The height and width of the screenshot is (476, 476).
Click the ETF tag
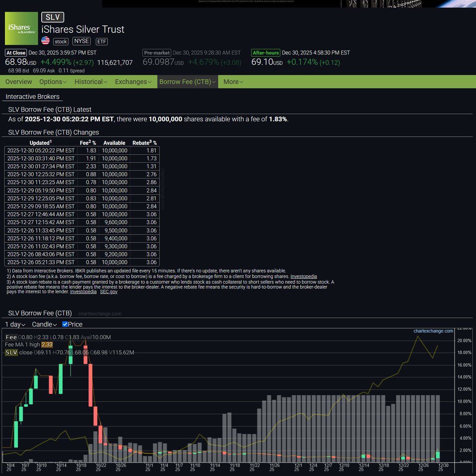tap(102, 41)
